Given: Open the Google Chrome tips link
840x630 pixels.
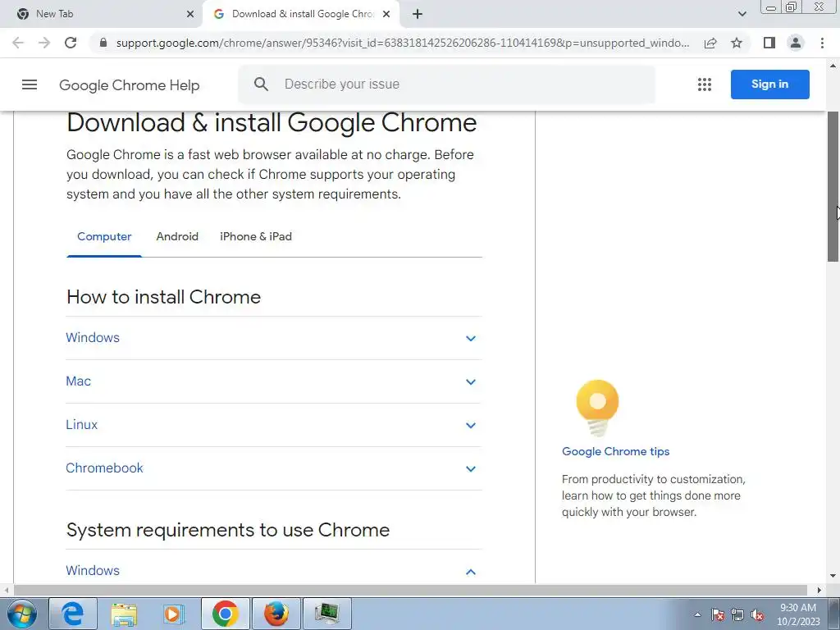Looking at the screenshot, I should click(x=615, y=451).
